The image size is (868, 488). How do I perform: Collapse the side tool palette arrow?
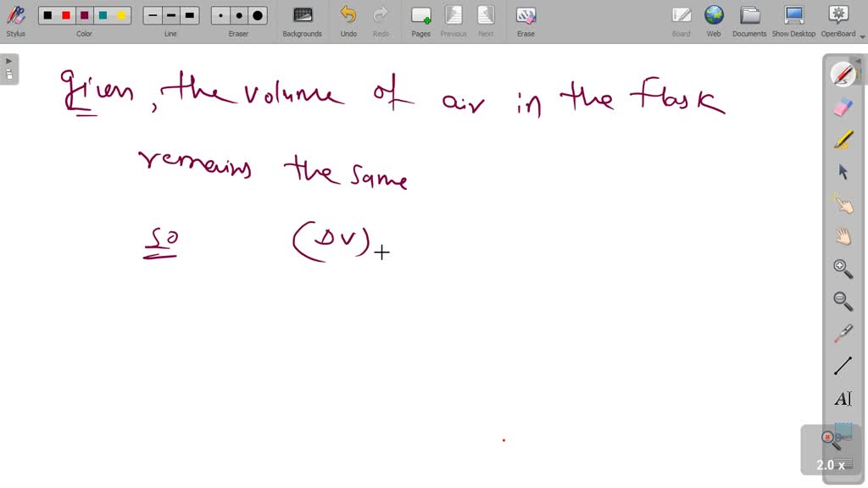click(858, 60)
